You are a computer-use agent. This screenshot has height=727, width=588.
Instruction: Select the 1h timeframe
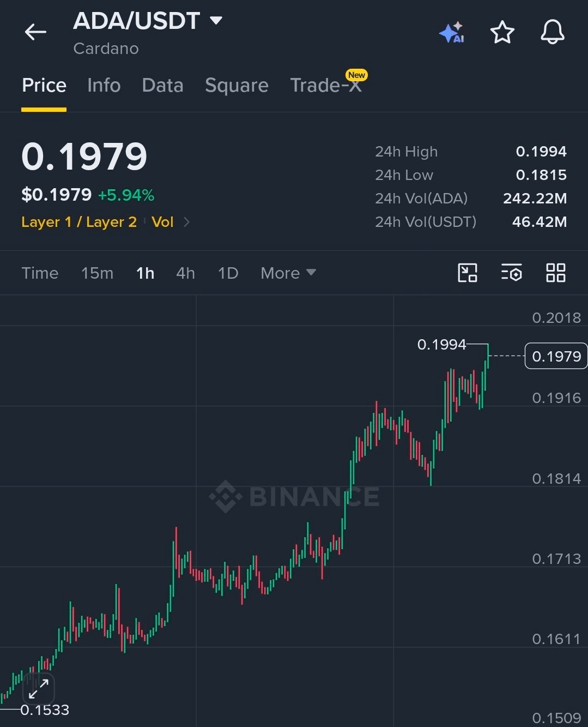tap(145, 273)
